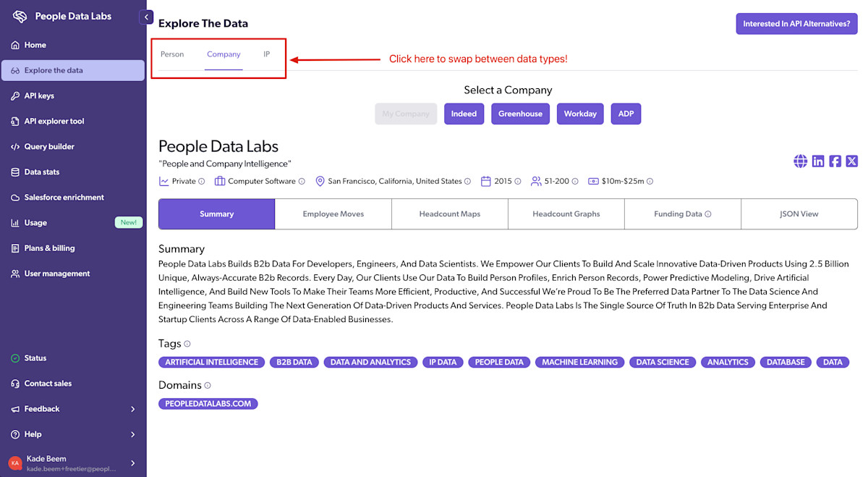
Task: Open the Facebook icon for People Data Labs
Action: tap(835, 161)
